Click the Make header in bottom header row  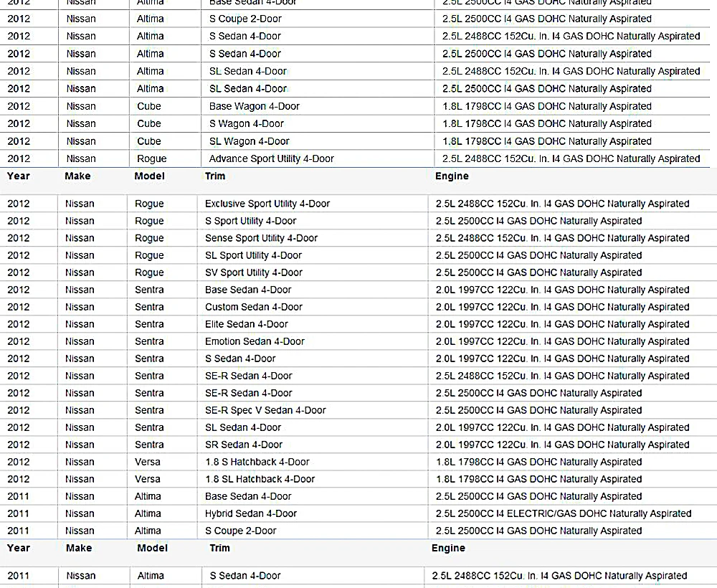[x=79, y=548]
